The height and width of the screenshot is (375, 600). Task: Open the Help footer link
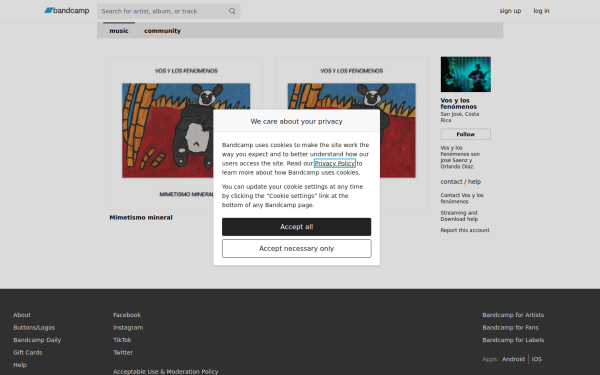pyautogui.click(x=20, y=365)
